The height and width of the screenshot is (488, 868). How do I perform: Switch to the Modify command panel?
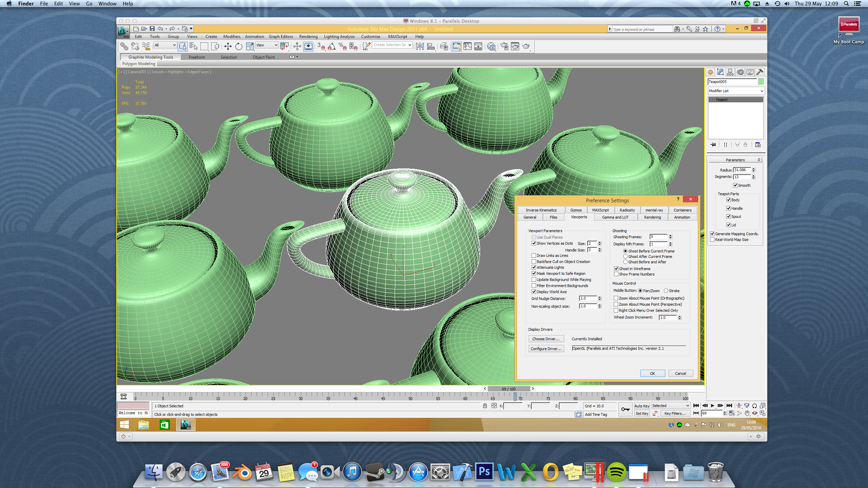pos(720,72)
